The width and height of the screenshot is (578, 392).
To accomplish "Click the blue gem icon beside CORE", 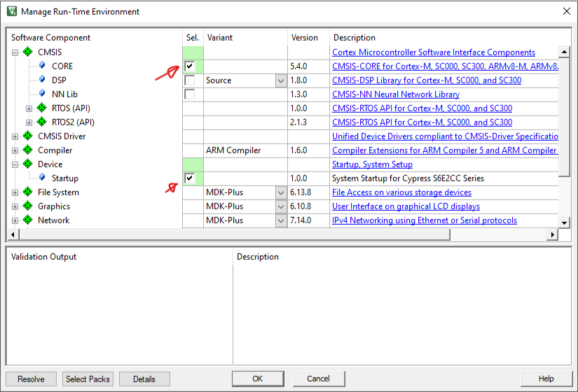I will point(42,66).
